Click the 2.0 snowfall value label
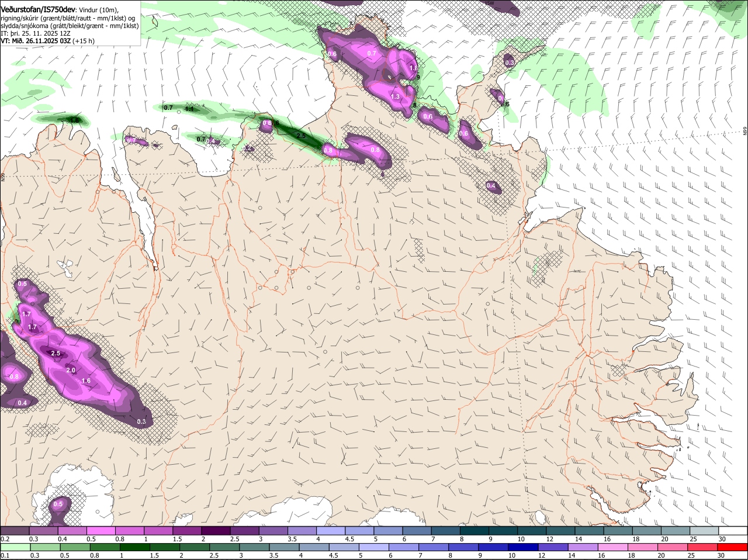 (71, 370)
